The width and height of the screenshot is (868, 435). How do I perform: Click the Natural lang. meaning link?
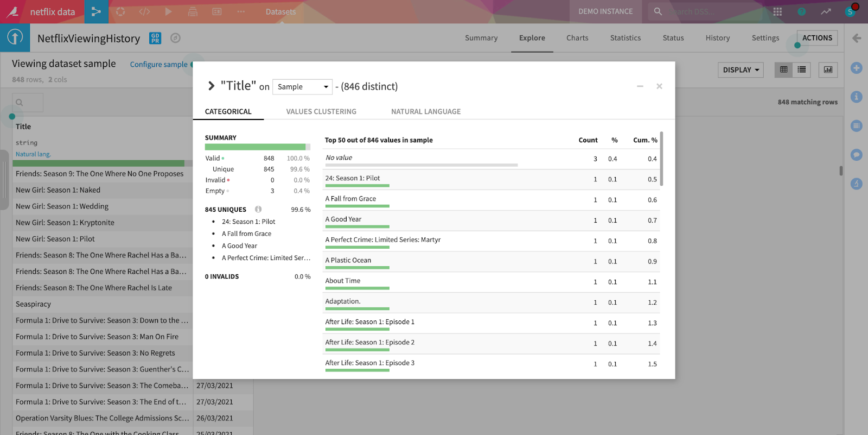point(33,154)
